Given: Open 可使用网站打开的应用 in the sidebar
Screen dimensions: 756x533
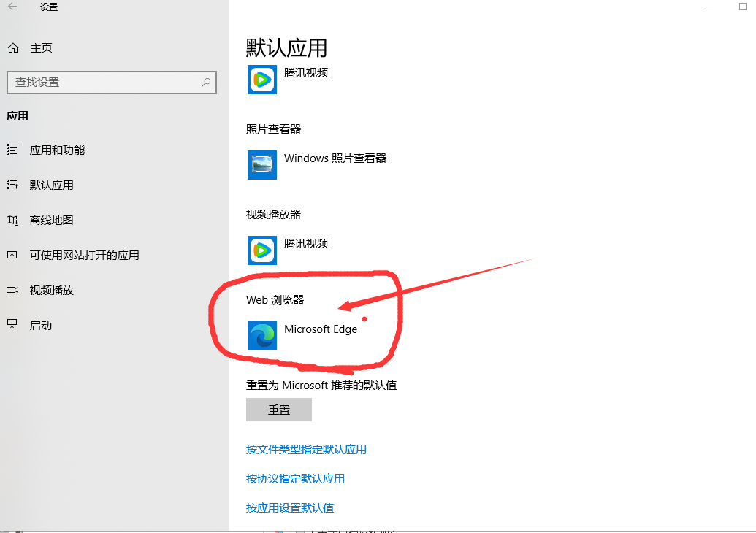Looking at the screenshot, I should pyautogui.click(x=85, y=256).
